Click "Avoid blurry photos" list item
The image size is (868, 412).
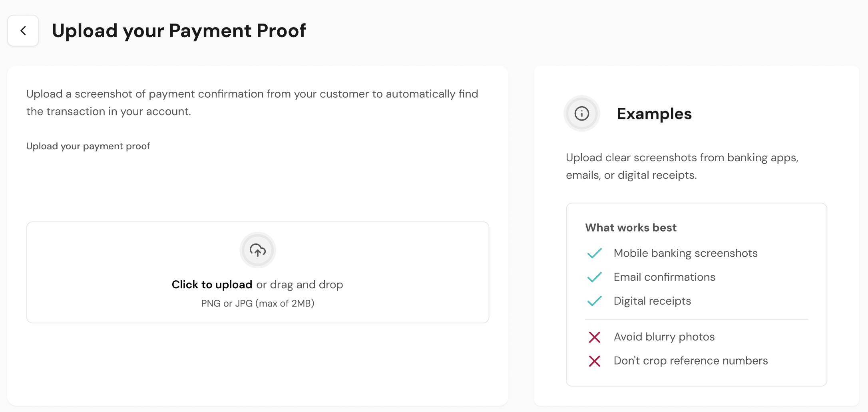click(x=664, y=337)
